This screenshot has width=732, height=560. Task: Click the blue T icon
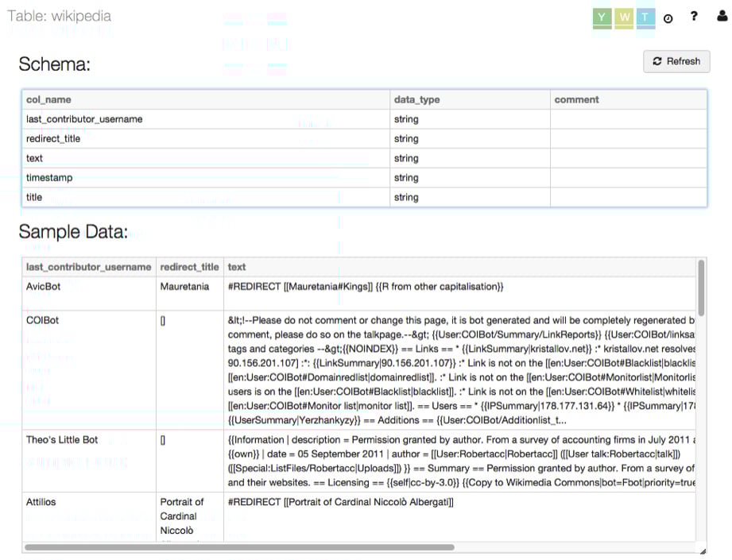(645, 17)
